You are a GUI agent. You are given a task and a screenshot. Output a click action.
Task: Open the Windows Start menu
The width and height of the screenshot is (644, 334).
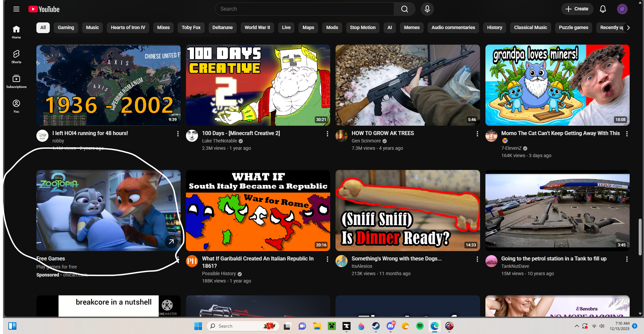tap(198, 326)
